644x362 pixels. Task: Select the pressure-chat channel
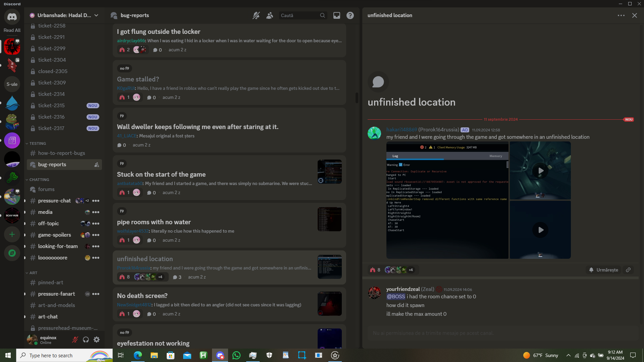point(54,201)
